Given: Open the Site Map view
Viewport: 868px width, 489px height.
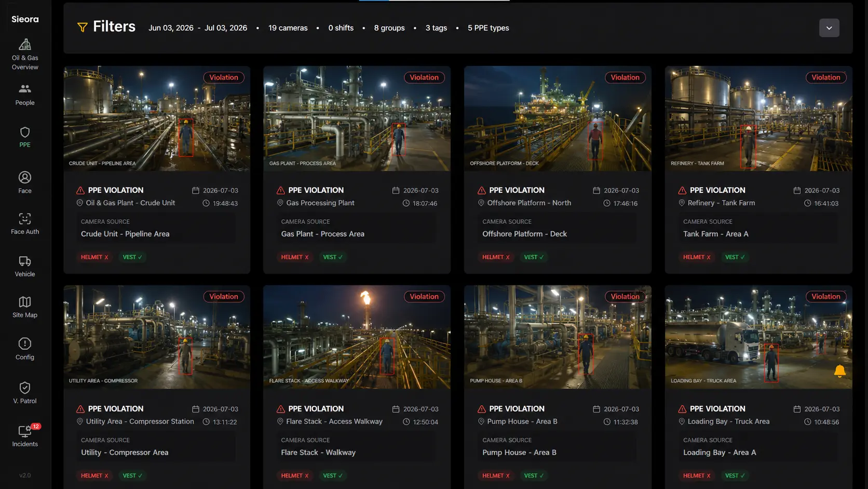Looking at the screenshot, I should (x=25, y=307).
